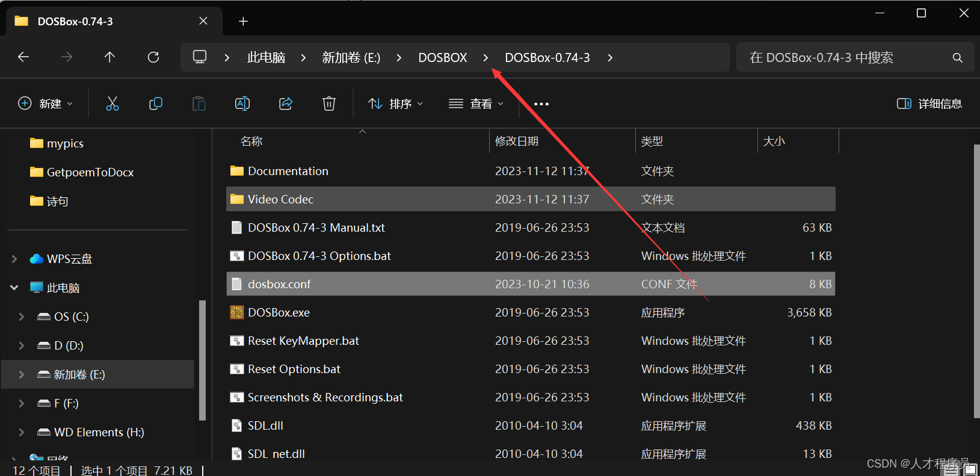Sort by the 类型 column header
This screenshot has width=980, height=476.
tap(652, 141)
